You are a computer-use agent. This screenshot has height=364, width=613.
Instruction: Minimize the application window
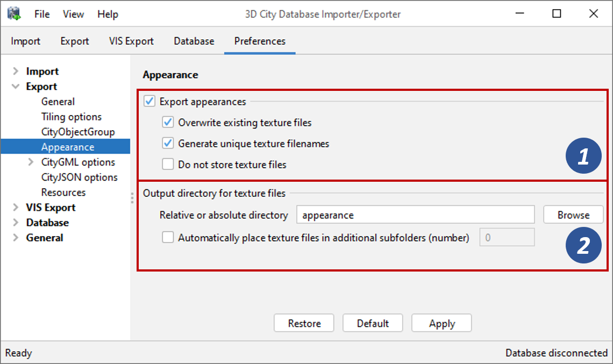(x=519, y=13)
